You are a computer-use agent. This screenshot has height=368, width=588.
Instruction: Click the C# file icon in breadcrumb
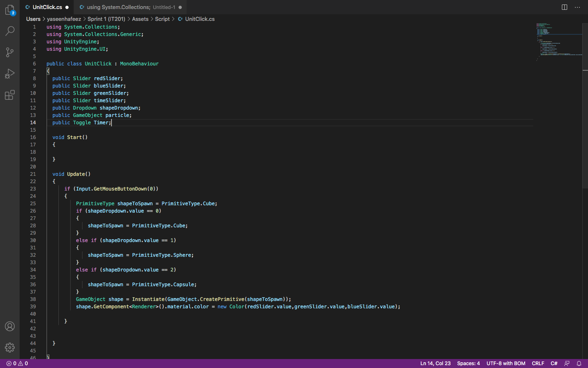point(180,19)
